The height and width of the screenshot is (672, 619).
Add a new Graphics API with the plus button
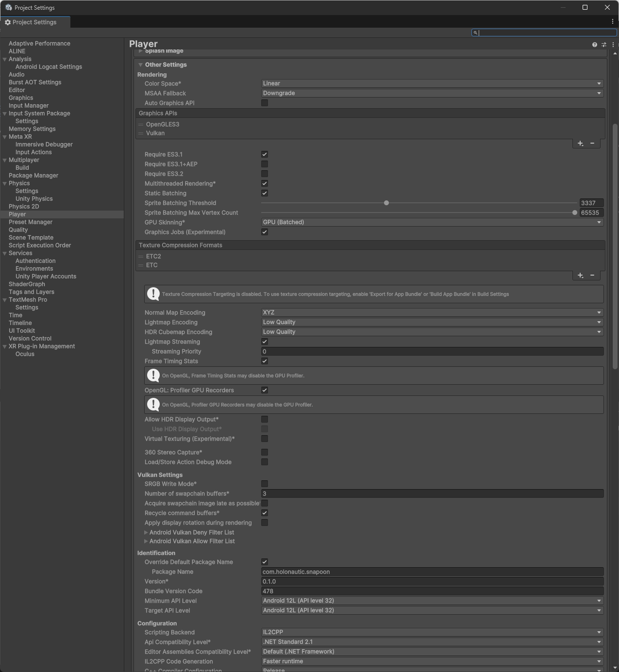tap(580, 143)
